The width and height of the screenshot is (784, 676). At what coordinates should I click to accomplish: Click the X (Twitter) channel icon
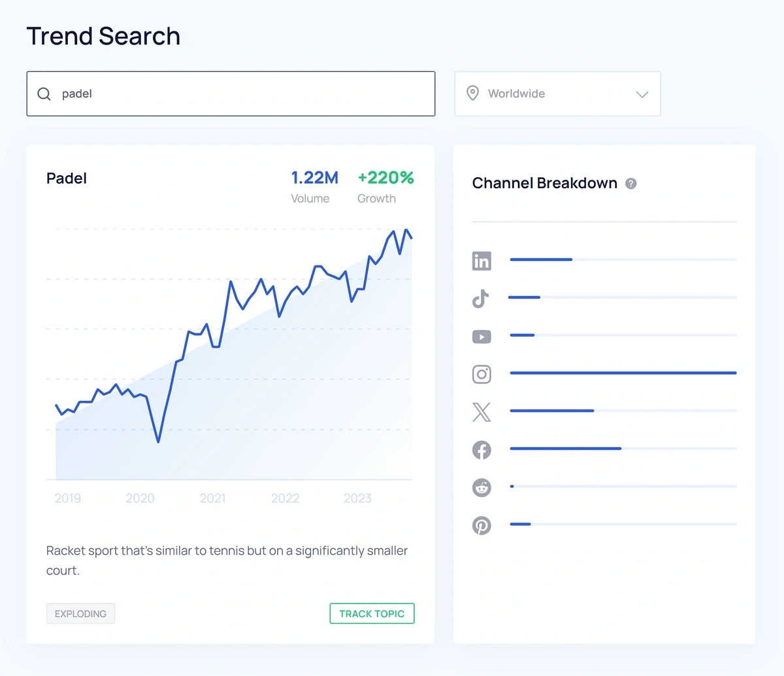[482, 412]
